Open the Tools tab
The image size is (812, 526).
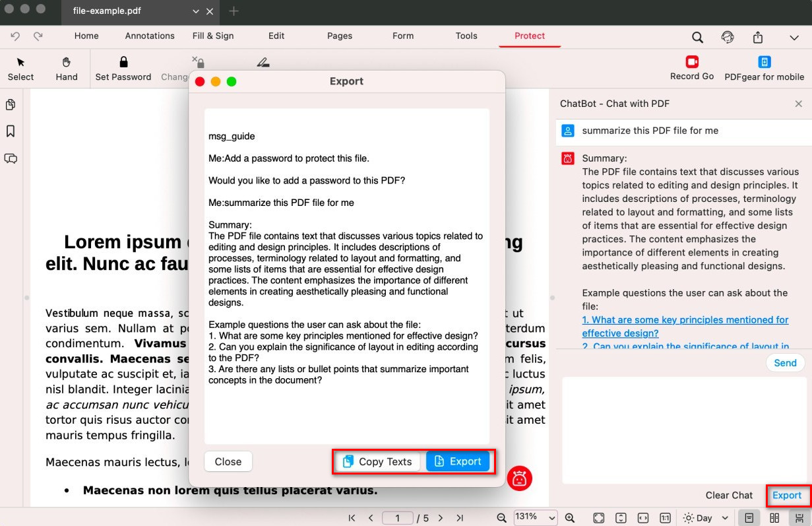click(x=466, y=36)
